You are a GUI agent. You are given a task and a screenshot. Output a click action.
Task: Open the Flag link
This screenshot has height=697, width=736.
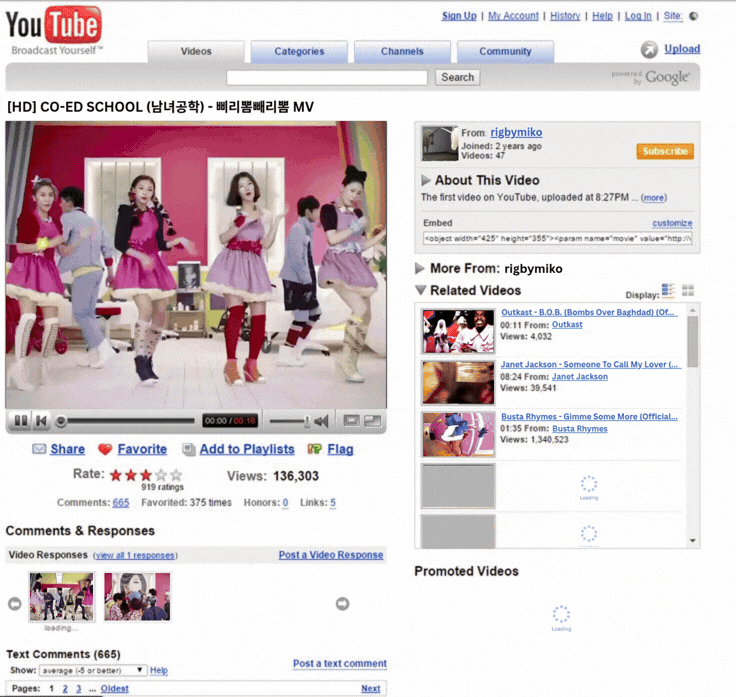click(340, 449)
